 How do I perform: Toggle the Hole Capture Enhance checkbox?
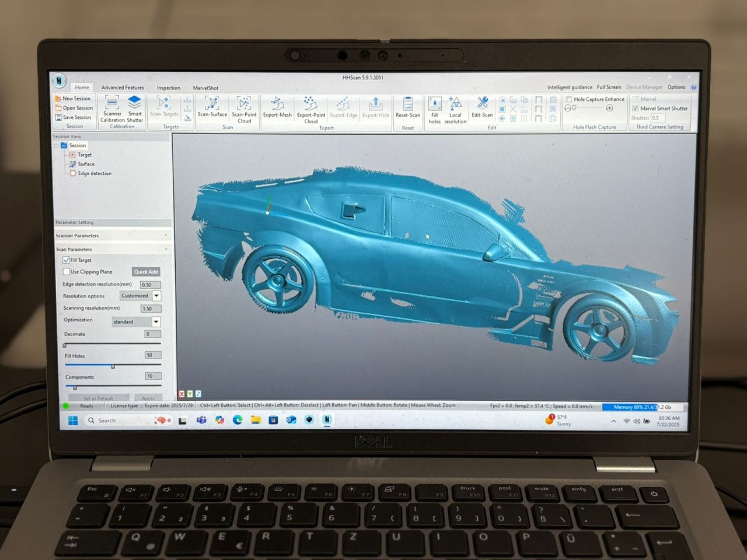click(568, 99)
